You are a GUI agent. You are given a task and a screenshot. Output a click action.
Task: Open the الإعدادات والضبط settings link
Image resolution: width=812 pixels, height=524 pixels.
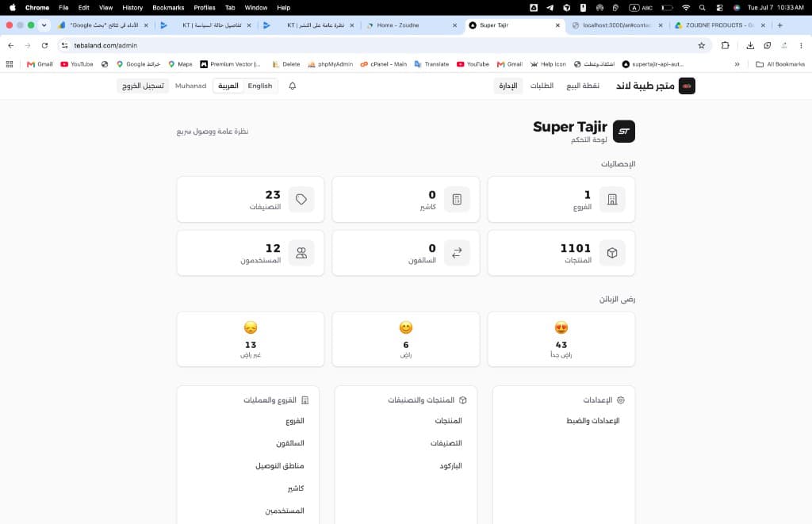[593, 421]
